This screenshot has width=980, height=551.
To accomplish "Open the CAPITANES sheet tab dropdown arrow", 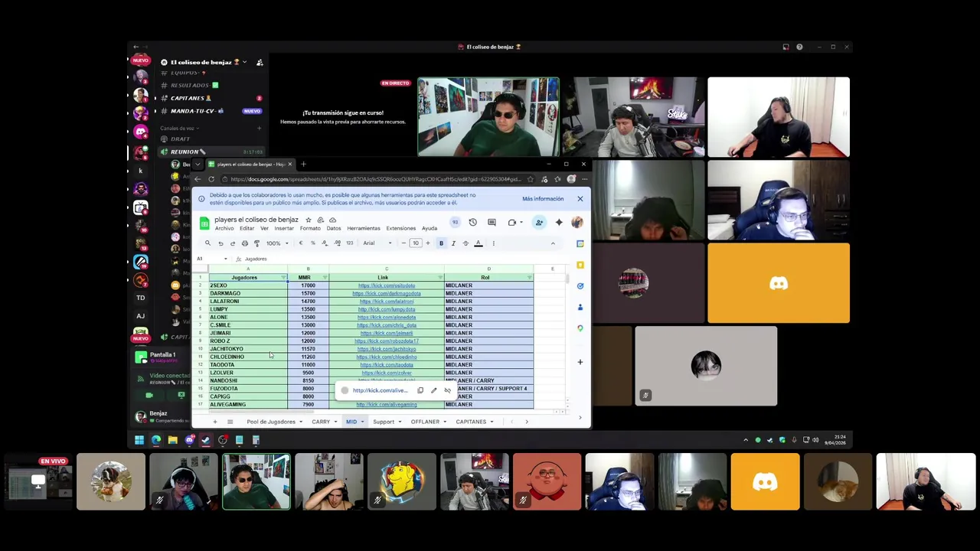I will pyautogui.click(x=493, y=422).
